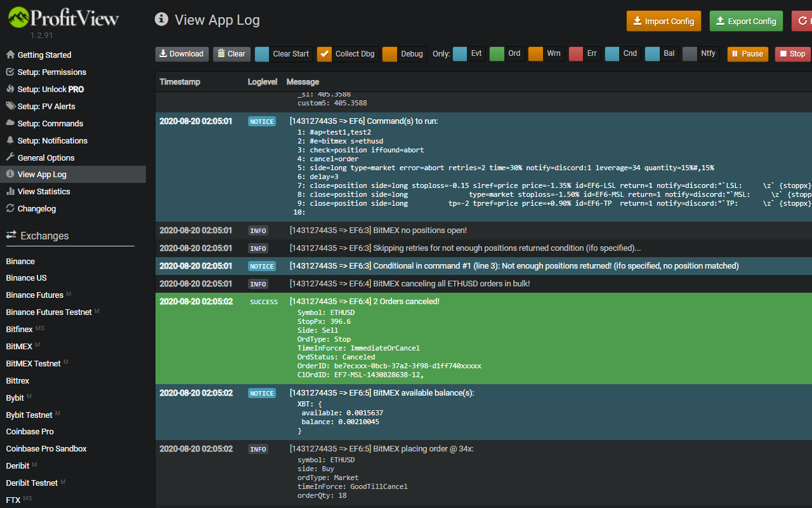Enable the Debug toggle
This screenshot has height=508, width=812.
click(390, 54)
